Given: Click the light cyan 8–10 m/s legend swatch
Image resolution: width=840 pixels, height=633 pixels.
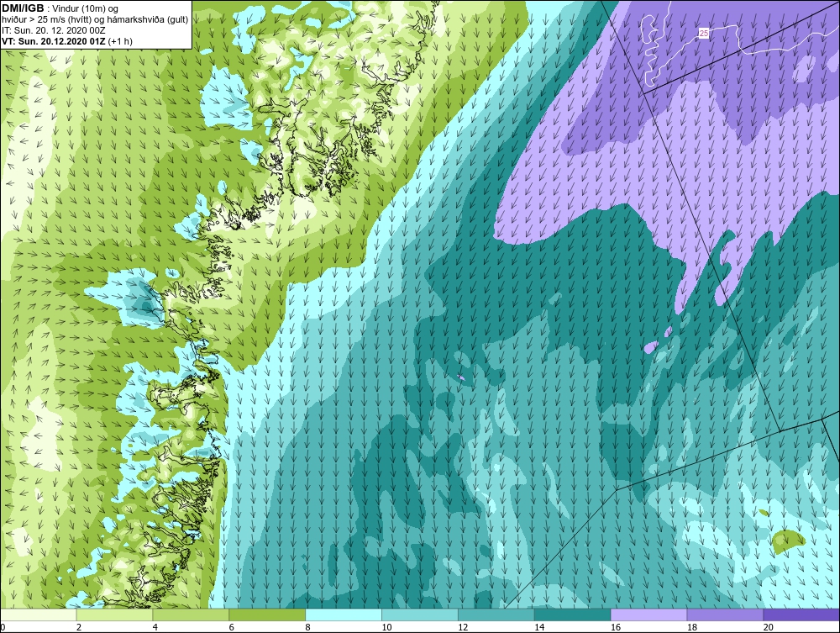Looking at the screenshot, I should 344,615.
